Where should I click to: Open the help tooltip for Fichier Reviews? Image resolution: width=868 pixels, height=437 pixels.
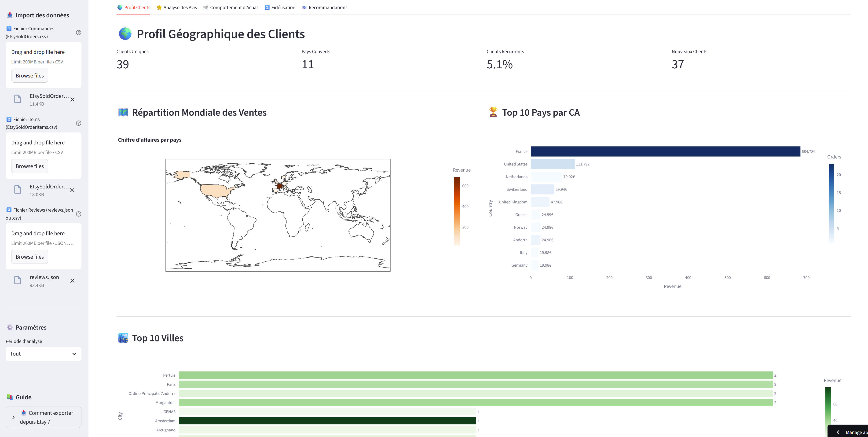(78, 214)
